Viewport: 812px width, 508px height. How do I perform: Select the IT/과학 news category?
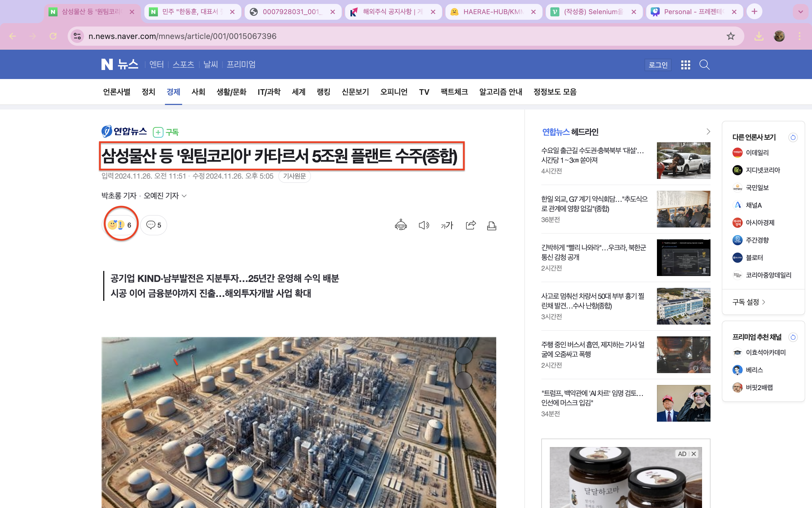(269, 92)
